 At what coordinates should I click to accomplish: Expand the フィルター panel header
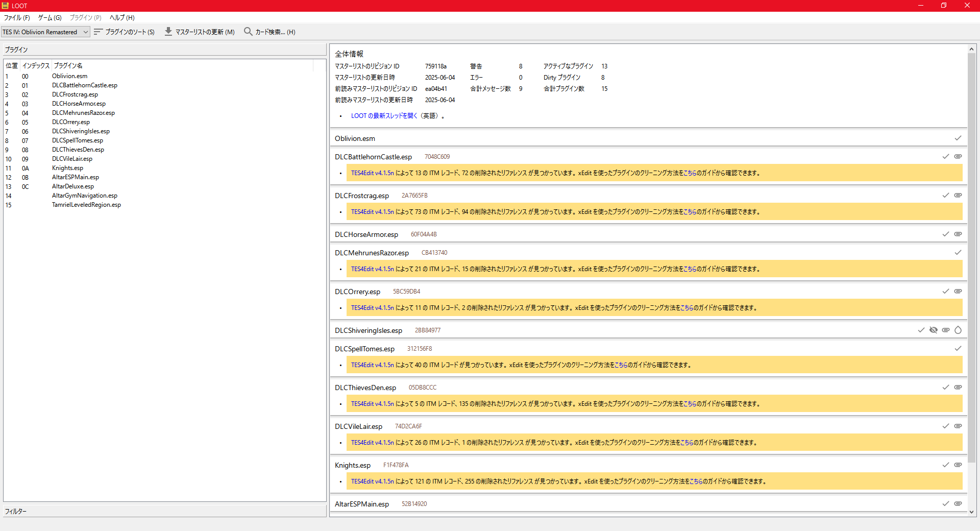(x=164, y=511)
